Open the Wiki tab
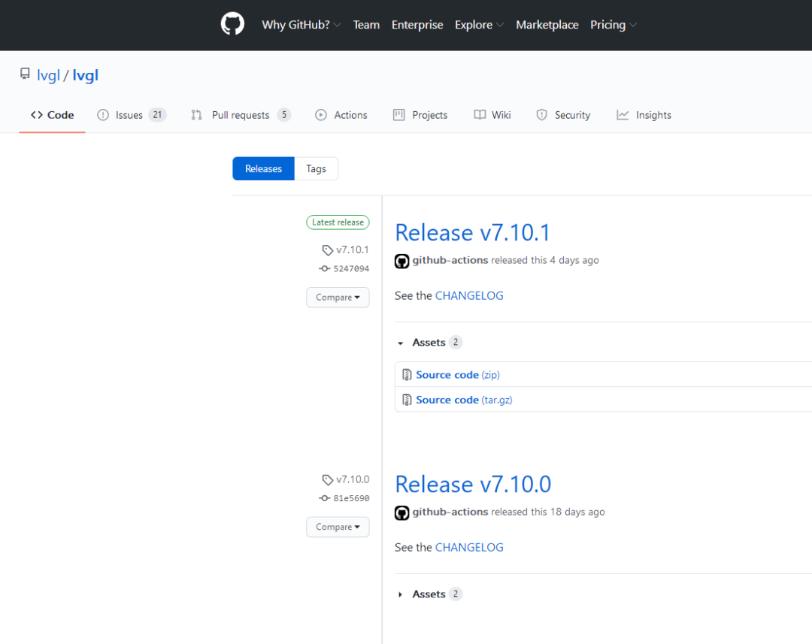 coord(492,115)
